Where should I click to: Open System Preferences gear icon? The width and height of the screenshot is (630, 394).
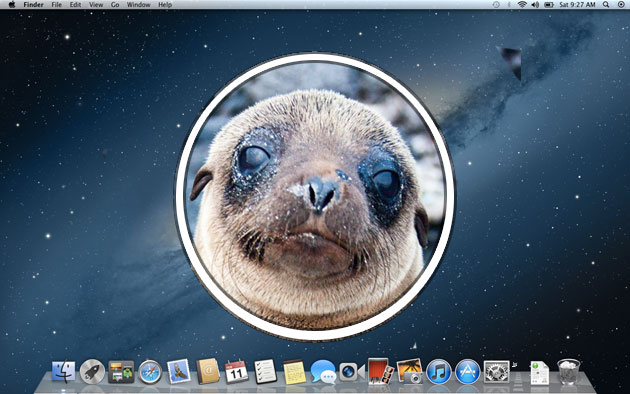[496, 372]
